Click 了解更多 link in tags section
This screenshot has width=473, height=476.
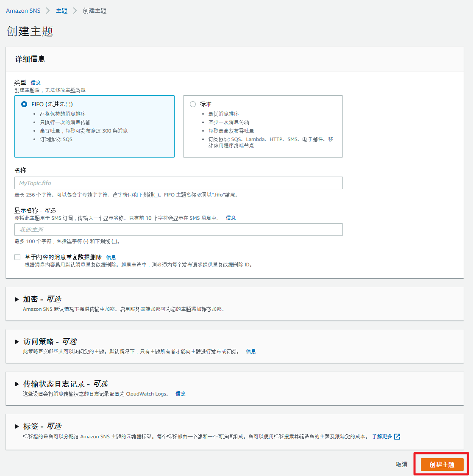tap(382, 437)
